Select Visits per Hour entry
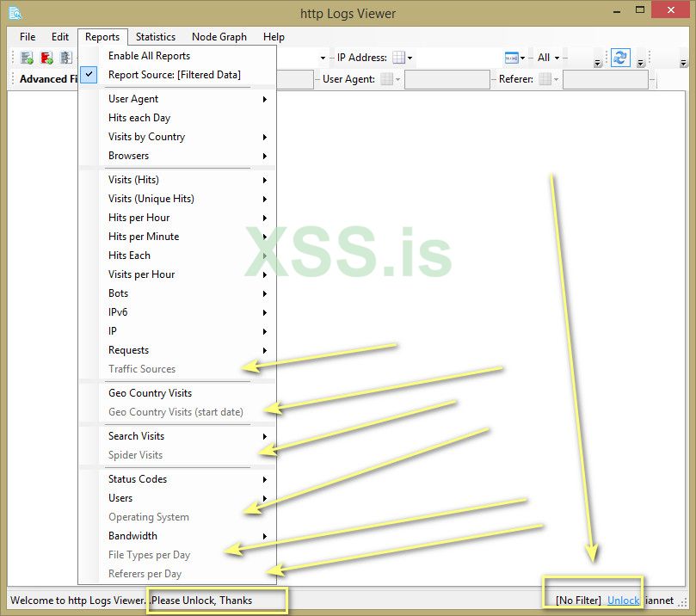The width and height of the screenshot is (696, 616). 177,274
